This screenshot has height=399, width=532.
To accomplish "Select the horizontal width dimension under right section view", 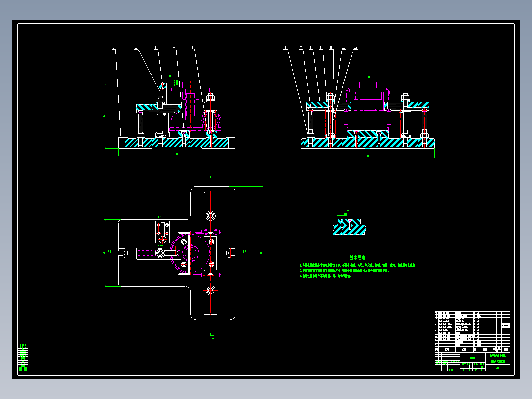I will click(x=368, y=156).
